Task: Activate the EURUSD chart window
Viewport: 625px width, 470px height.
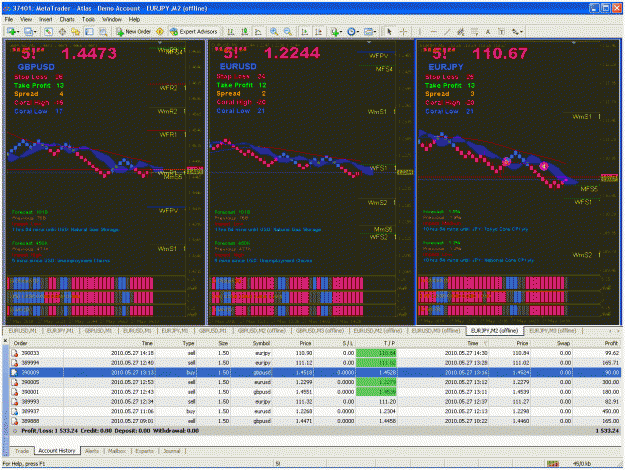Action: pyautogui.click(x=311, y=182)
